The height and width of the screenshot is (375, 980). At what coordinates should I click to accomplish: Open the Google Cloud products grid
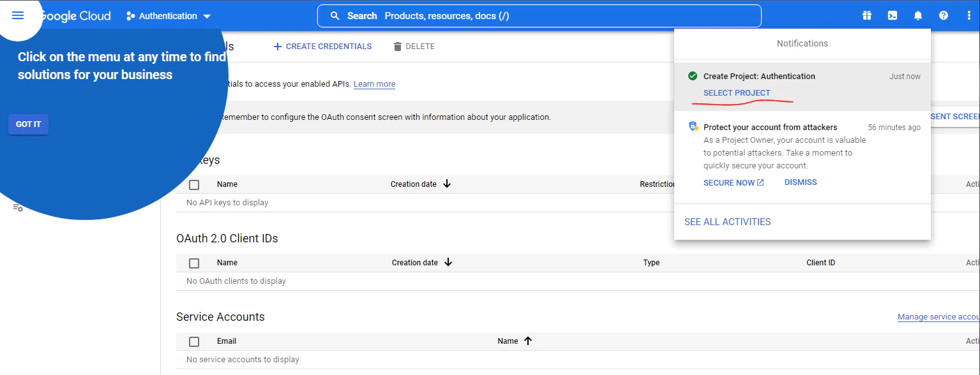click(x=866, y=15)
